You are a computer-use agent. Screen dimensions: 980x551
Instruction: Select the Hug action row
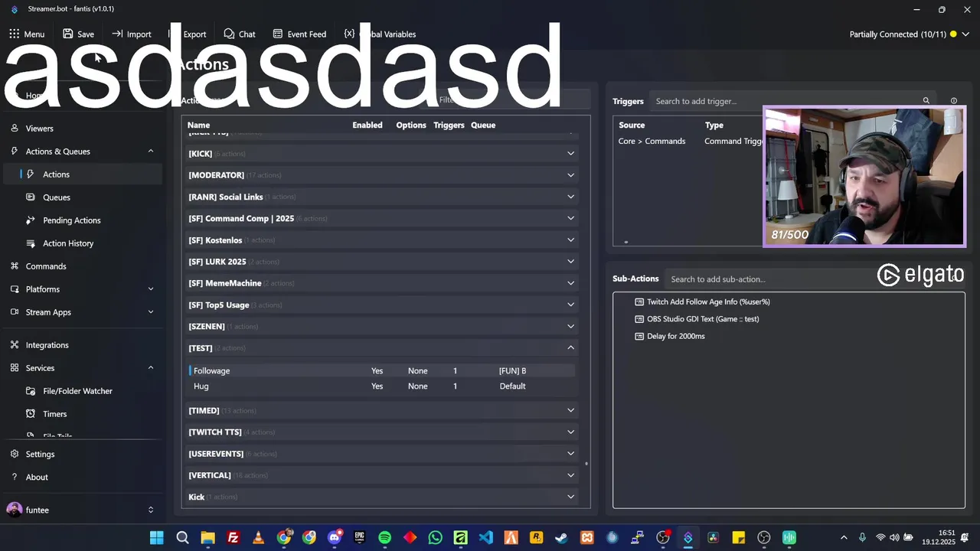click(x=381, y=386)
